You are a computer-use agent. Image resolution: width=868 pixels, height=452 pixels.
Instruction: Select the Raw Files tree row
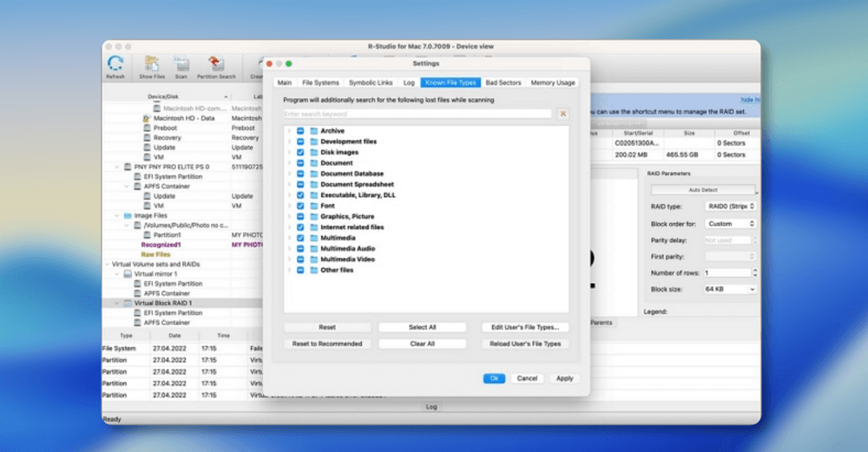(x=155, y=254)
